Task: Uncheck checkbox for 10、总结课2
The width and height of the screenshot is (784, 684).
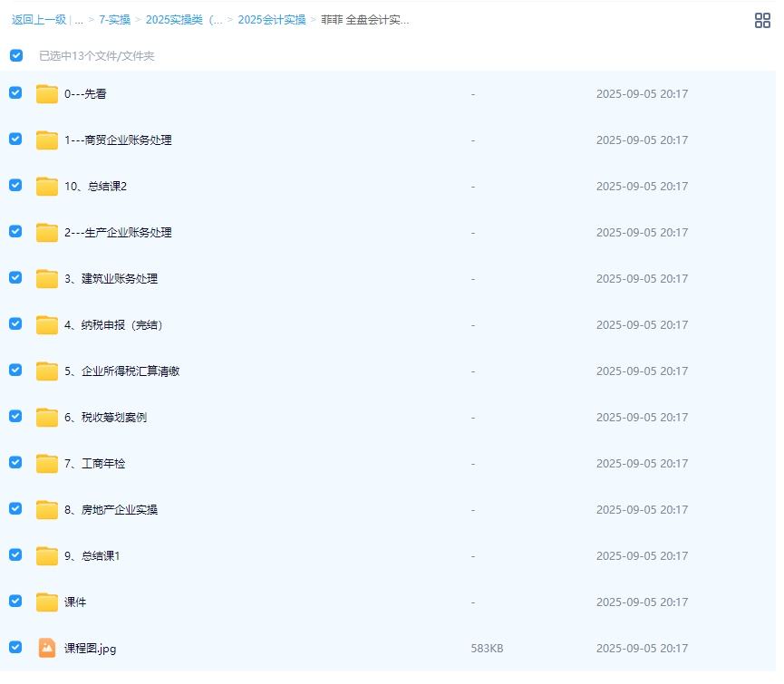Action: [15, 186]
